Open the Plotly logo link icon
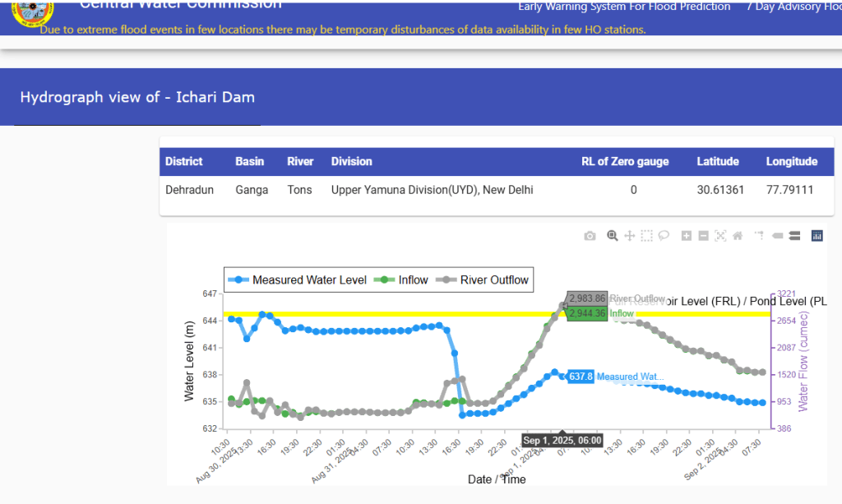Viewport: 842px width, 504px height. pyautogui.click(x=817, y=236)
